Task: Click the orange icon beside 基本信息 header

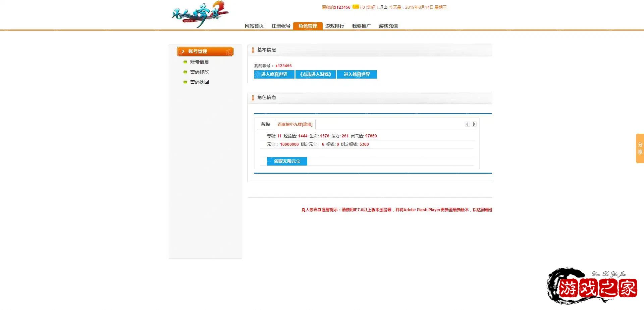Action: pyautogui.click(x=253, y=50)
